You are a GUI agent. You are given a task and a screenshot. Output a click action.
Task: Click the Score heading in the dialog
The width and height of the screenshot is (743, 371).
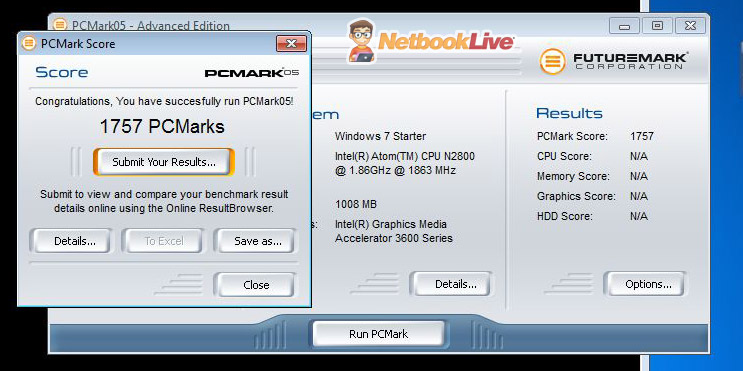click(62, 72)
